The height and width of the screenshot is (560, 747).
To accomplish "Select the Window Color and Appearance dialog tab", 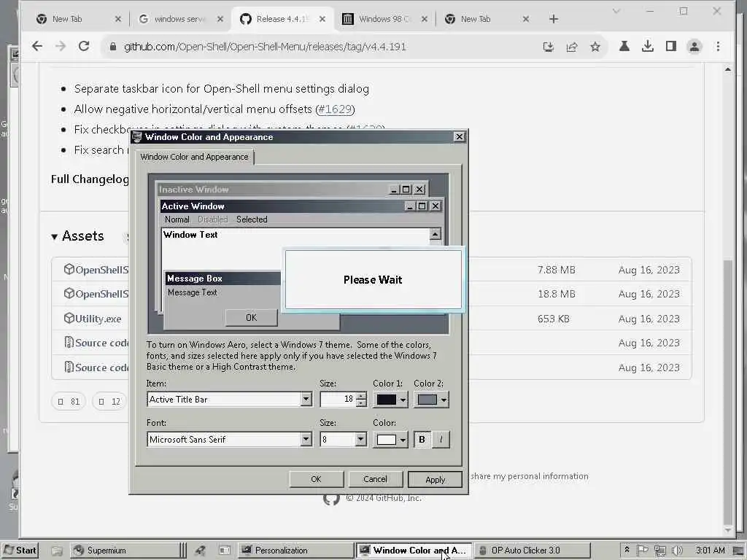I will pyautogui.click(x=194, y=157).
